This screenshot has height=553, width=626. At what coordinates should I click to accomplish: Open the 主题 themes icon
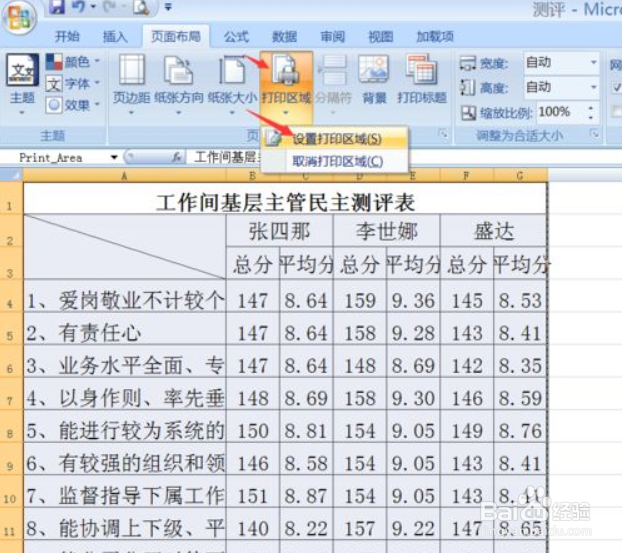[x=22, y=70]
